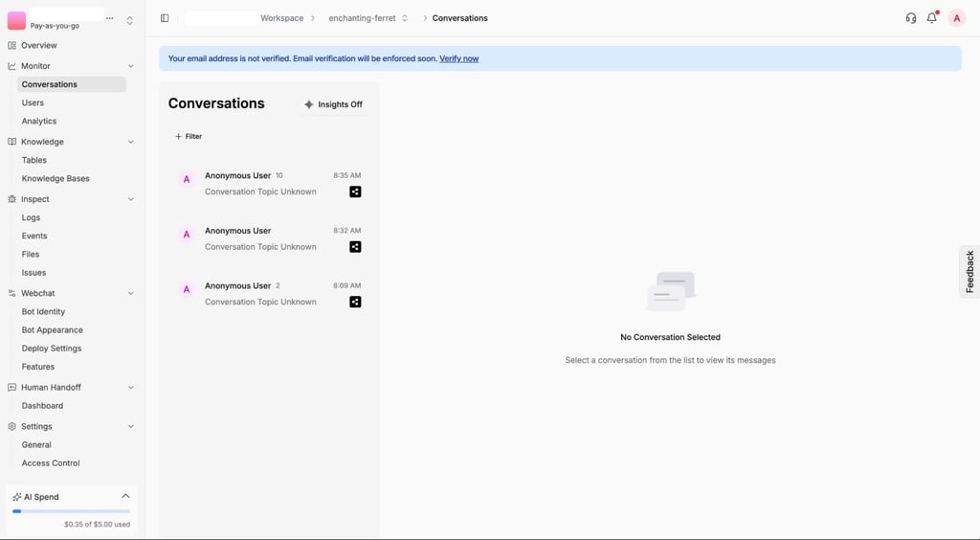Click the share icon on 8:35 AM conversation
The image size is (980, 540).
click(355, 191)
